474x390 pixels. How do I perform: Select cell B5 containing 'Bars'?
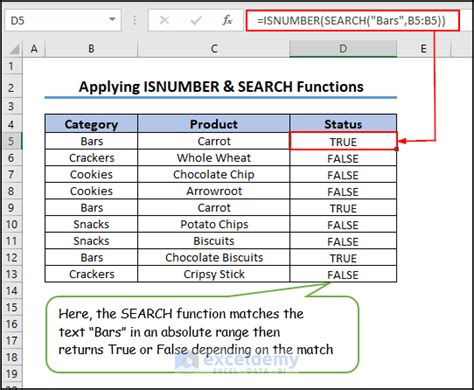[91, 141]
